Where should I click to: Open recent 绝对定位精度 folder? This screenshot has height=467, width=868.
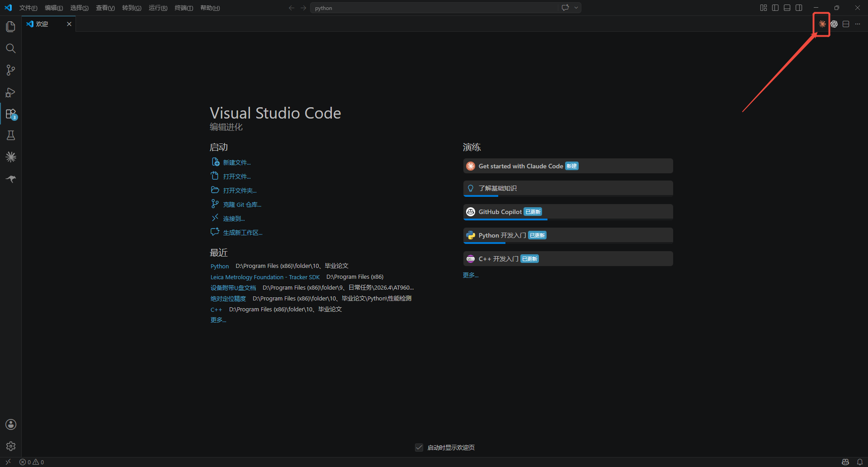[228, 299]
